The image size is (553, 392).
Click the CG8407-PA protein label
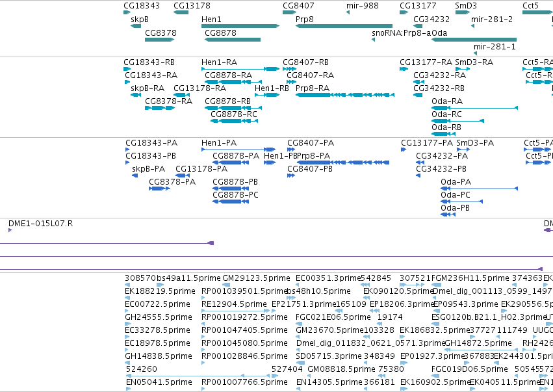point(311,143)
